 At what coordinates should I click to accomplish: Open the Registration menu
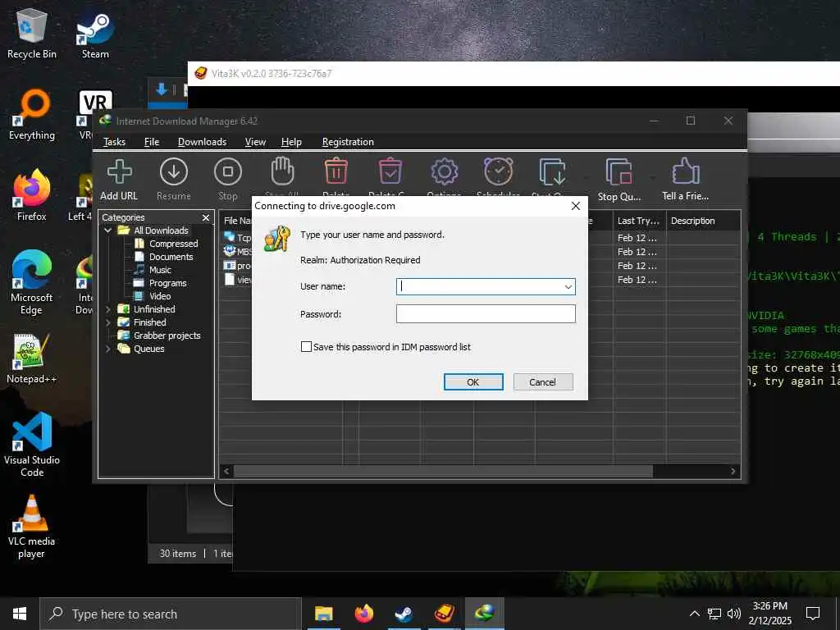[348, 142]
